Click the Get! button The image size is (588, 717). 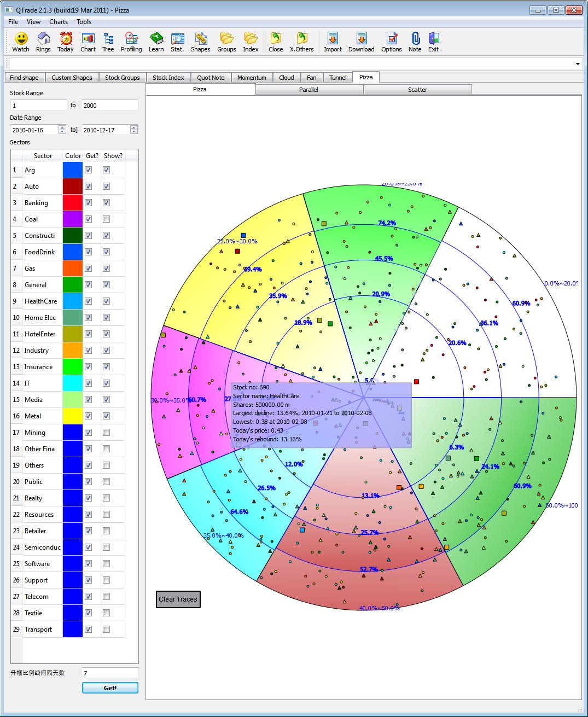109,687
